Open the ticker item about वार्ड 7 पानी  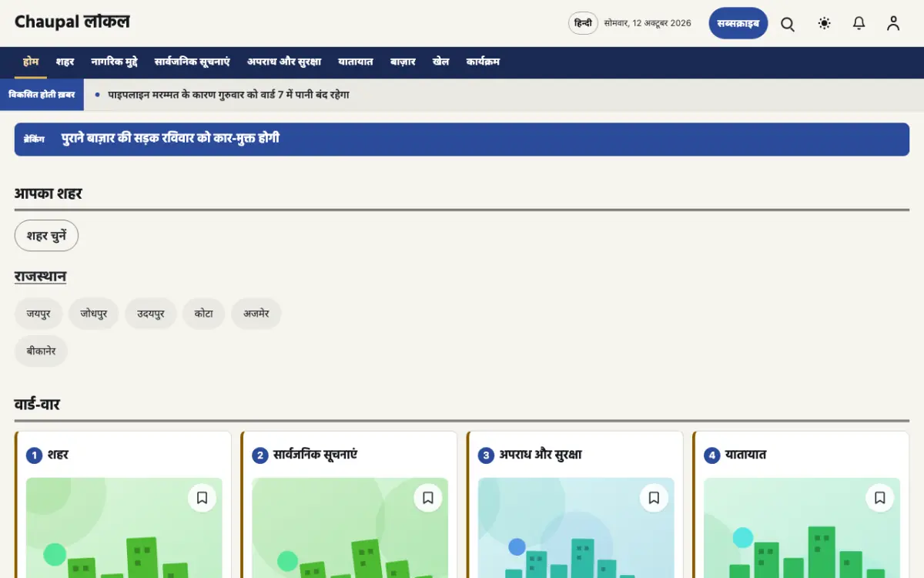(229, 95)
